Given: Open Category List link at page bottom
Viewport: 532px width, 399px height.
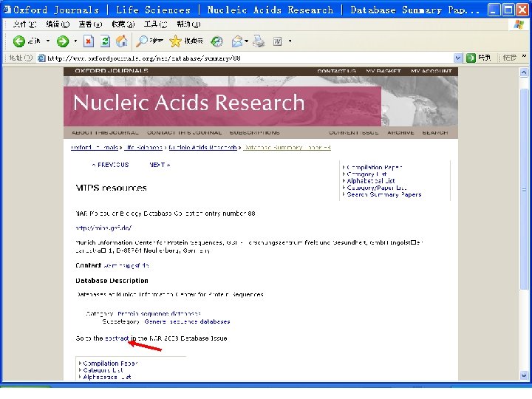Looking at the screenshot, I should (x=103, y=370).
